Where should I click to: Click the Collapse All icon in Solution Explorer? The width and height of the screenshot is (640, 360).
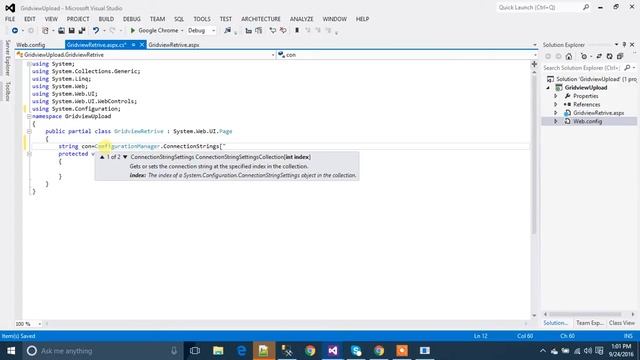point(620,56)
